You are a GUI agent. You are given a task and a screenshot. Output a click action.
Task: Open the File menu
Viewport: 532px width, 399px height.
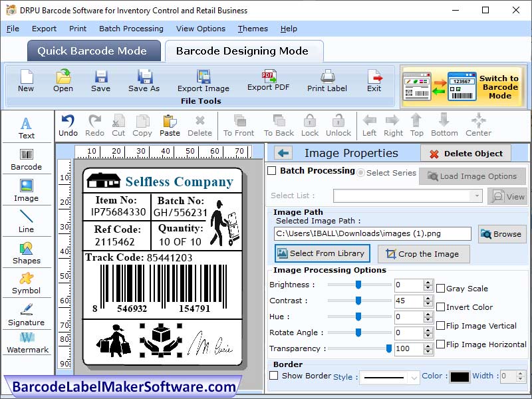click(13, 29)
